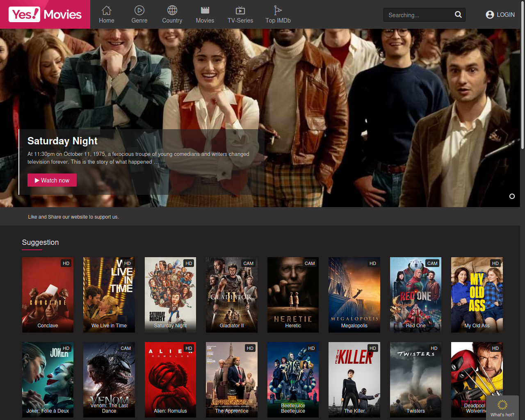Click the Home menu label
The width and height of the screenshot is (525, 420).
click(107, 21)
